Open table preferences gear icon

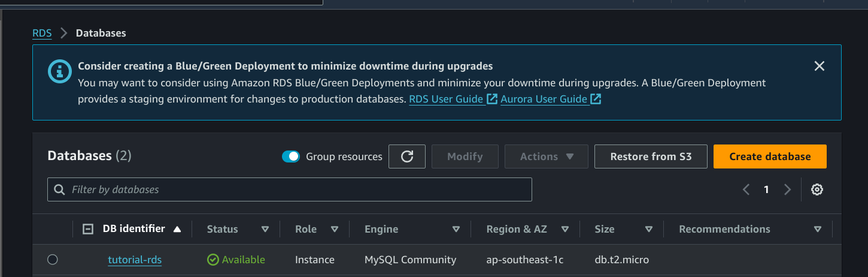pos(817,189)
